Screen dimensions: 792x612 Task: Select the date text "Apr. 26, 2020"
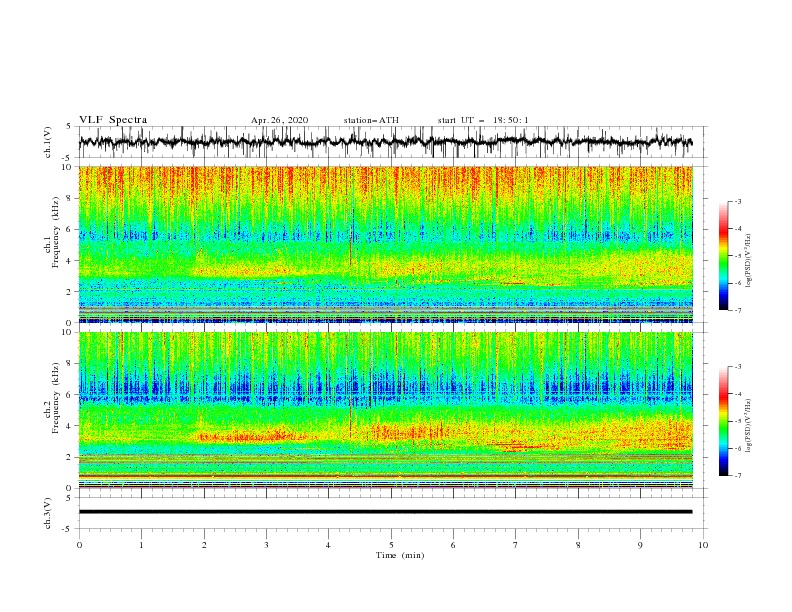pos(279,120)
